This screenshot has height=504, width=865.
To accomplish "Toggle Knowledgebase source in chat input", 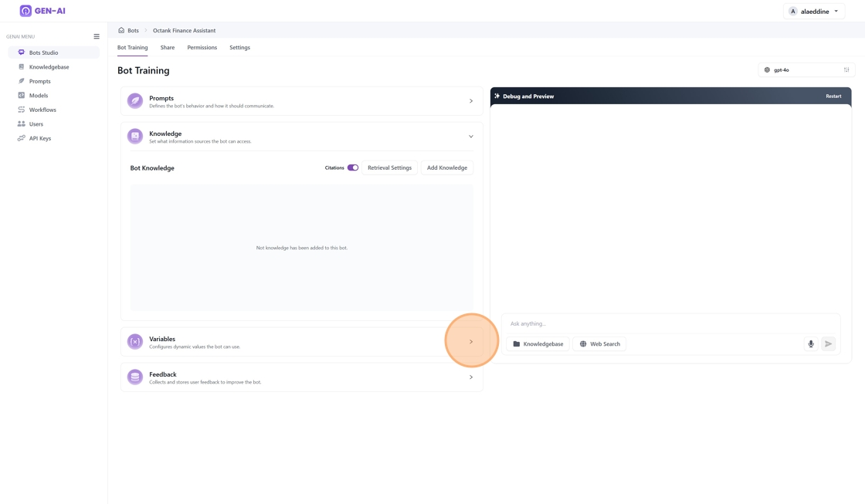I will [x=538, y=343].
